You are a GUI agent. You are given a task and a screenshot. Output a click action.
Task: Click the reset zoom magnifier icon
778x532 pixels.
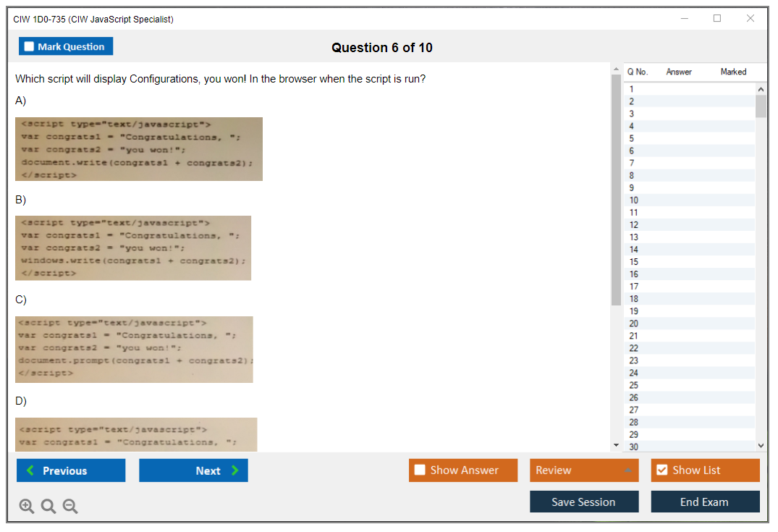48,507
